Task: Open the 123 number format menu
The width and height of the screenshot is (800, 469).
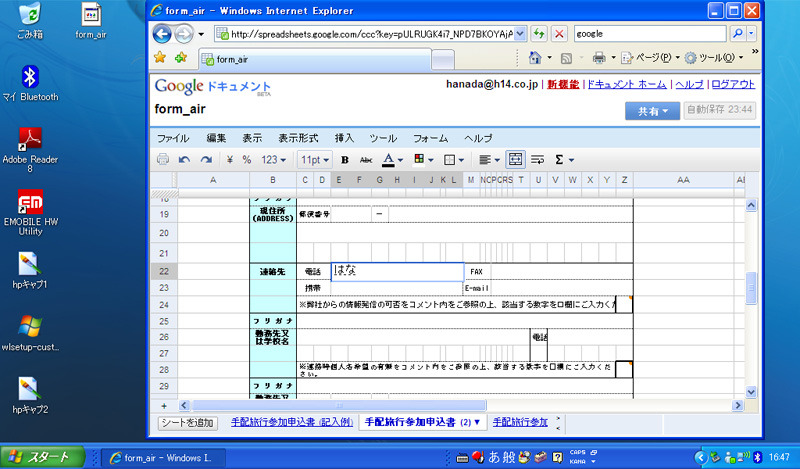Action: (x=273, y=160)
